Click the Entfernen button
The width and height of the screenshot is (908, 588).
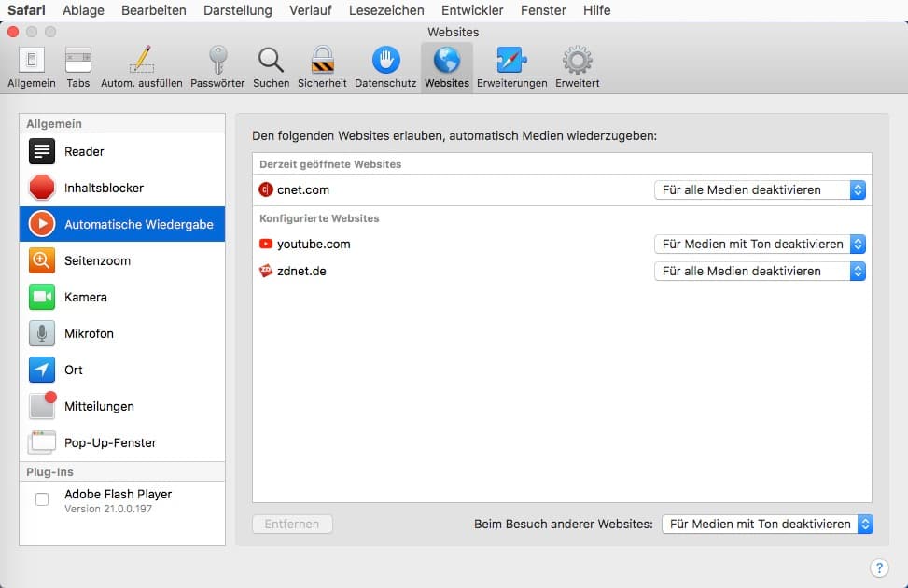tap(292, 525)
